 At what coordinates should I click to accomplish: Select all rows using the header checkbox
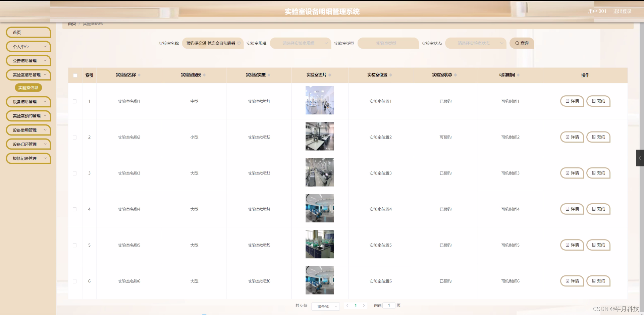click(x=75, y=75)
